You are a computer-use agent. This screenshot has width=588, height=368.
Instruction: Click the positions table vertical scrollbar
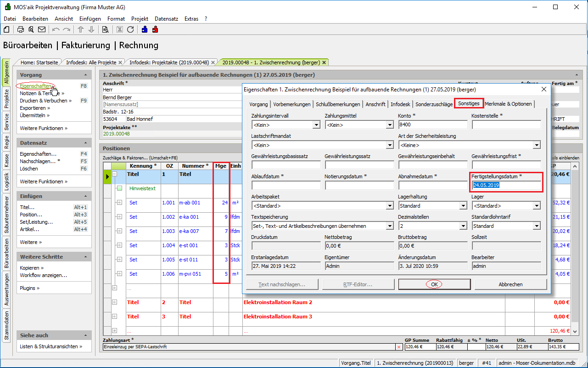coord(574,248)
